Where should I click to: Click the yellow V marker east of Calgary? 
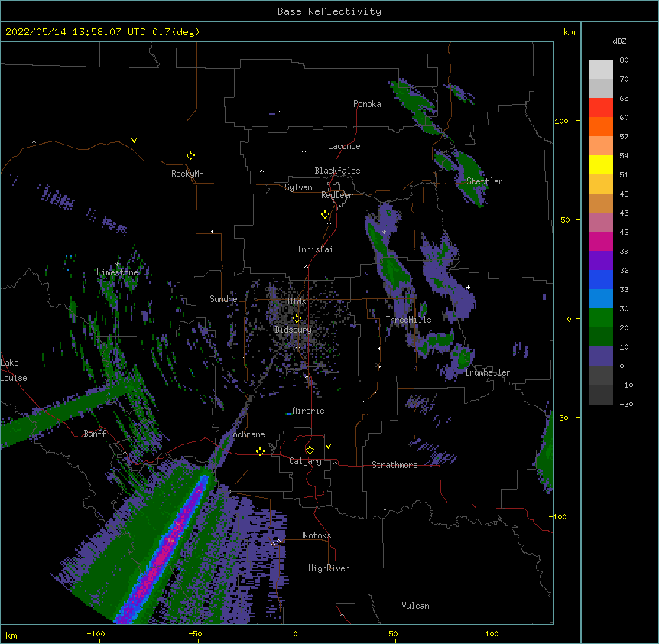[x=328, y=447]
